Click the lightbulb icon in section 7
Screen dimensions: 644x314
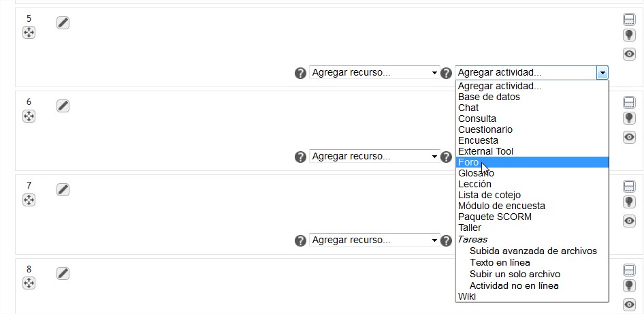pyautogui.click(x=629, y=202)
